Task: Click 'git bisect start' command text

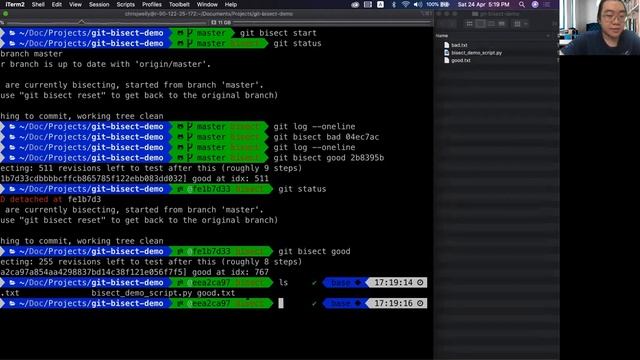Action: (x=278, y=33)
